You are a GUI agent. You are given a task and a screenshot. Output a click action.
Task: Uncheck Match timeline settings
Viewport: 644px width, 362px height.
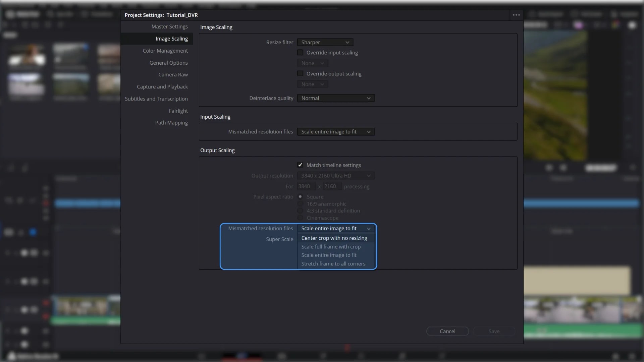[x=300, y=165]
